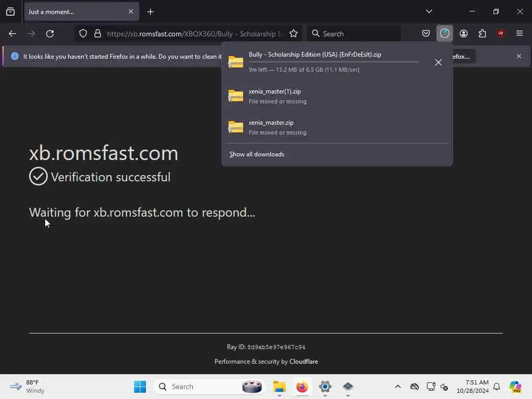Open Settings gear app in taskbar

point(325,387)
